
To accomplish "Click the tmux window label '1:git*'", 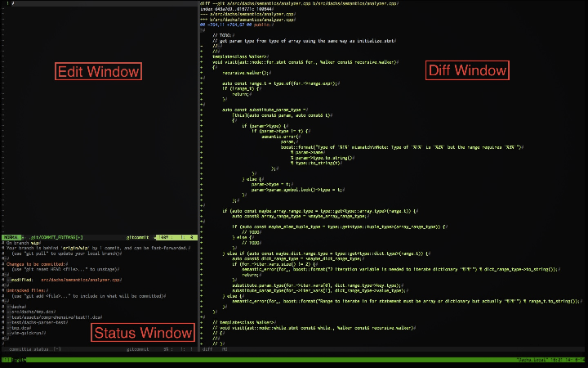I will (17, 360).
